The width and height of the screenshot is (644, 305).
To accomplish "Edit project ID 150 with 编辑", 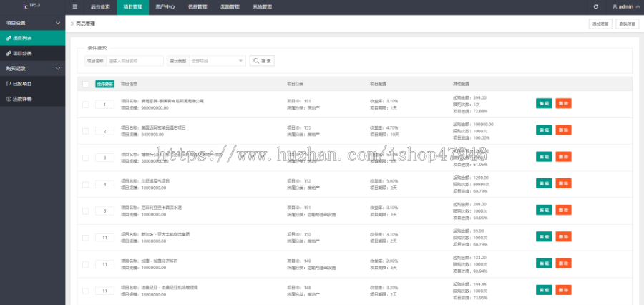I will (x=545, y=237).
